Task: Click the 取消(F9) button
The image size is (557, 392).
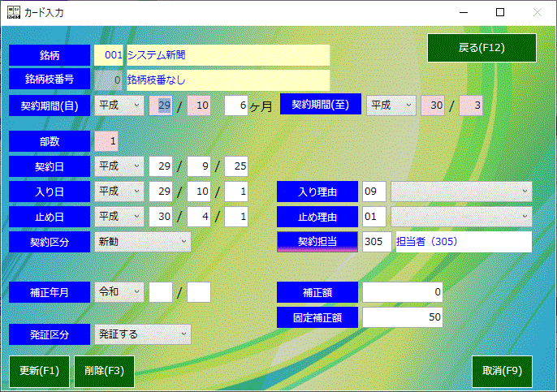Action: click(502, 371)
